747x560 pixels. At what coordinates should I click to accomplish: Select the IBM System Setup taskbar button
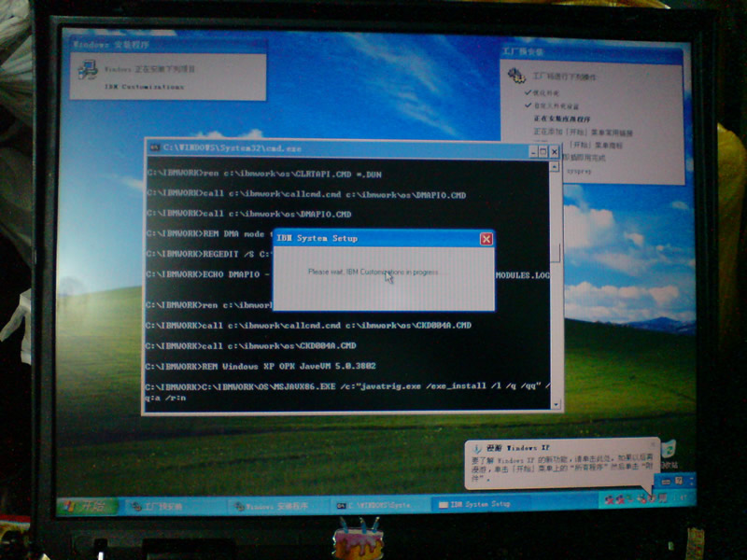[x=479, y=504]
